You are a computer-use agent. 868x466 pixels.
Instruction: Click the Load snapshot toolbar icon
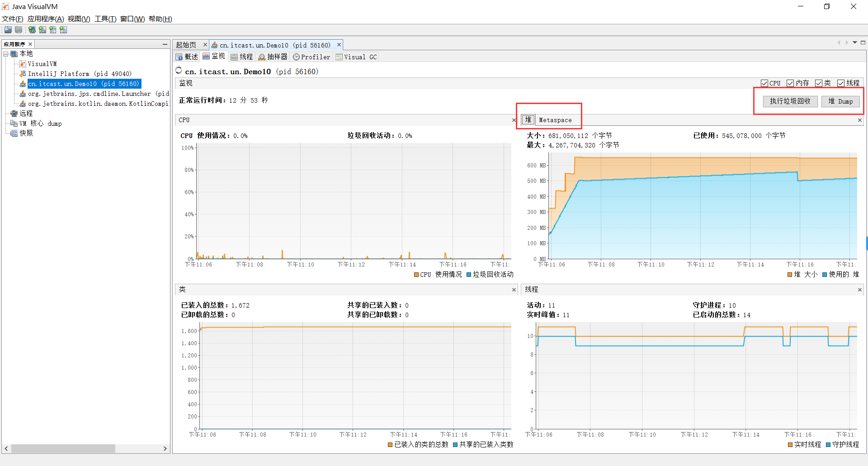pyautogui.click(x=8, y=30)
